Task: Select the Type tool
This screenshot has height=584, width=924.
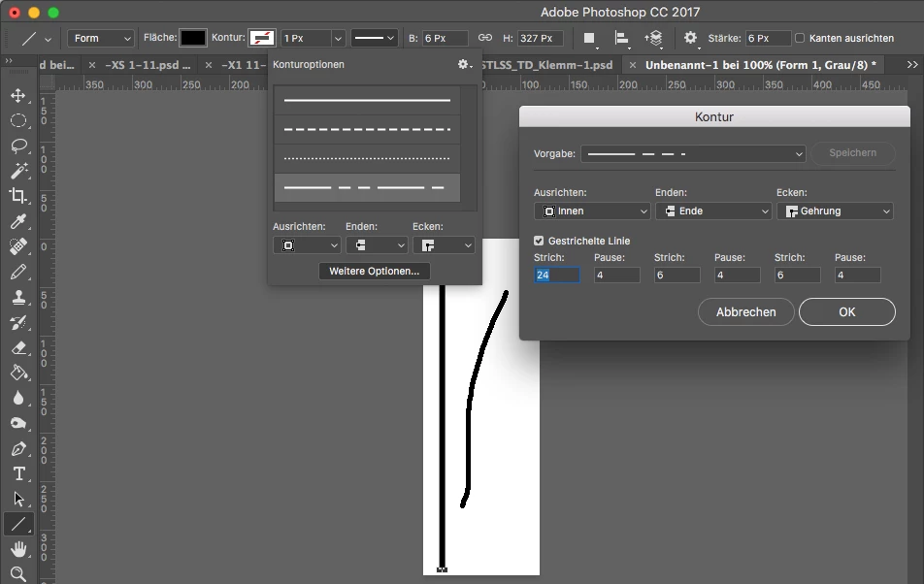Action: tap(18, 474)
